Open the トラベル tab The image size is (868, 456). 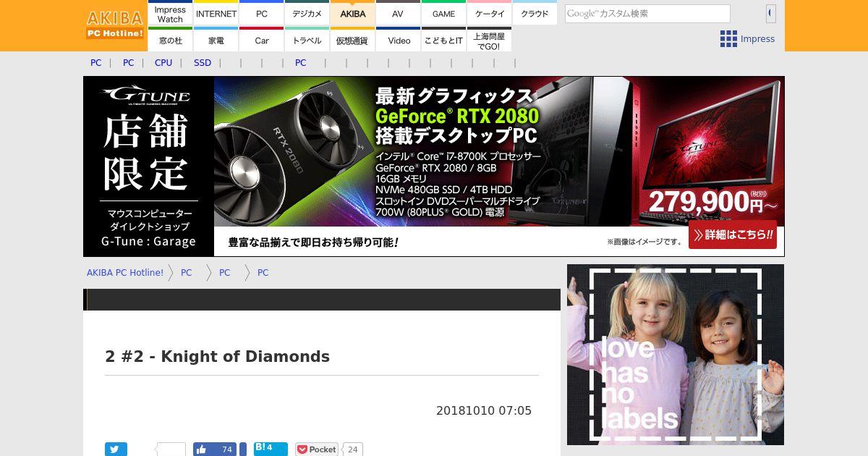tap(307, 40)
